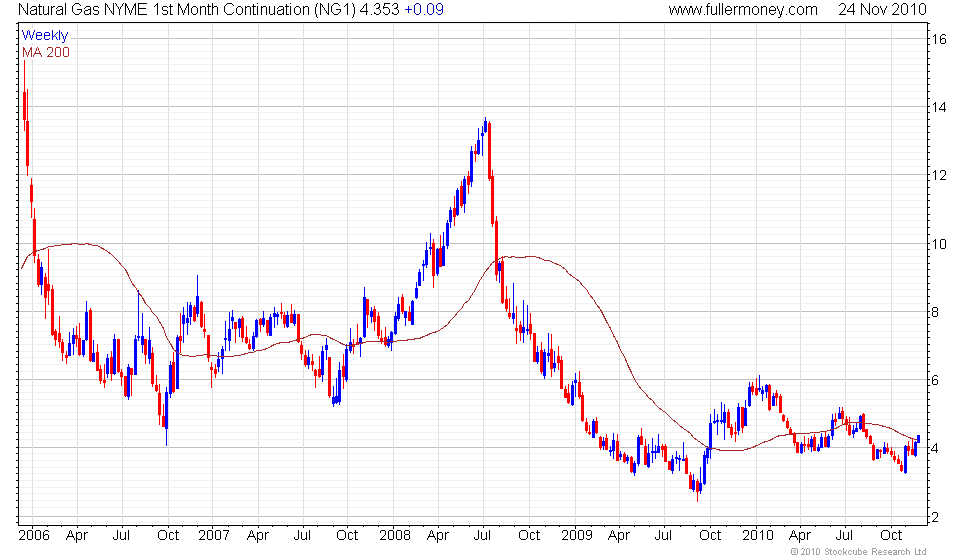The height and width of the screenshot is (560, 980).
Task: Click the 'Apr' label right after 2006
Action: (x=77, y=536)
